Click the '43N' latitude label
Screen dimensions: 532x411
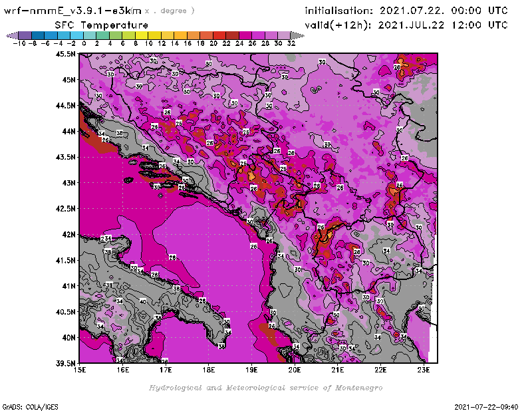coord(68,183)
